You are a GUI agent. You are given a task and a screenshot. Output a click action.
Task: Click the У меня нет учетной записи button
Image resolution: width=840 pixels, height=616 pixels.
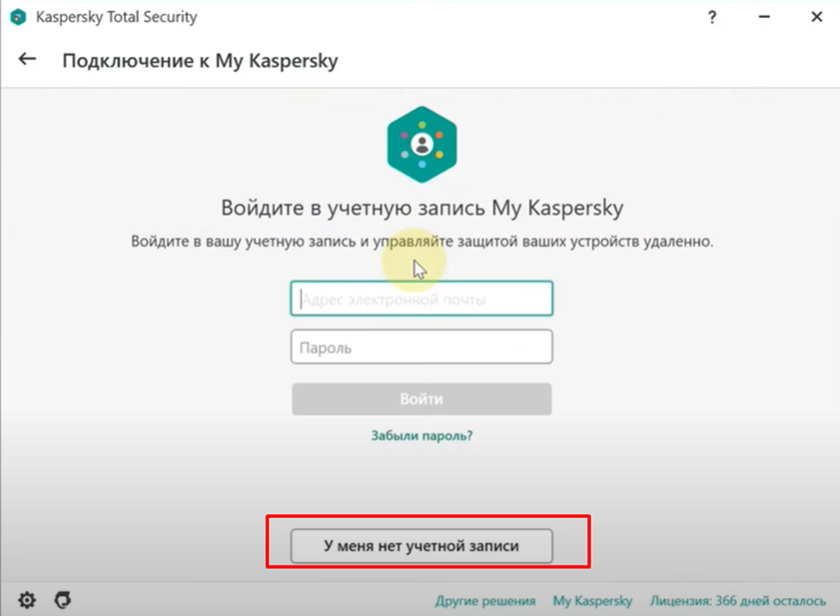pyautogui.click(x=422, y=545)
